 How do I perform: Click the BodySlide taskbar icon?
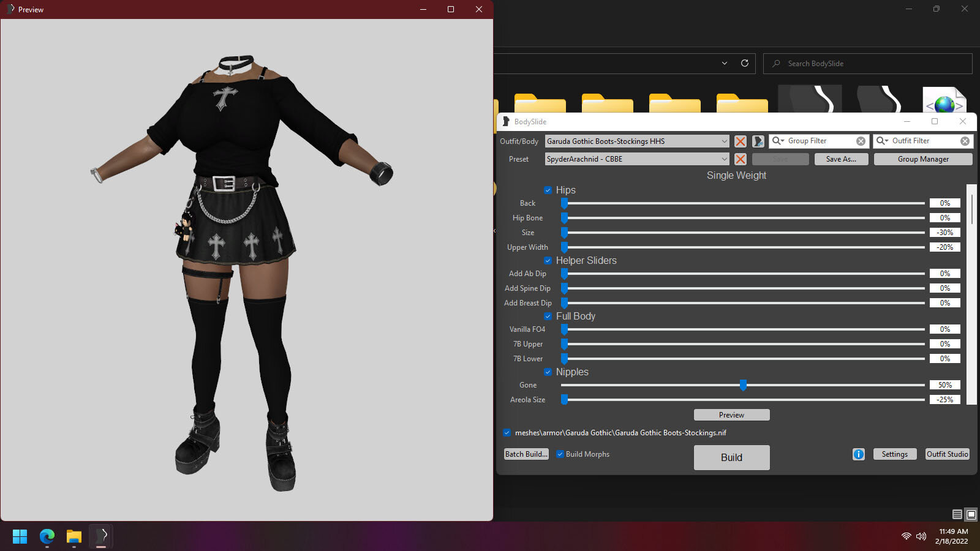coord(101,536)
